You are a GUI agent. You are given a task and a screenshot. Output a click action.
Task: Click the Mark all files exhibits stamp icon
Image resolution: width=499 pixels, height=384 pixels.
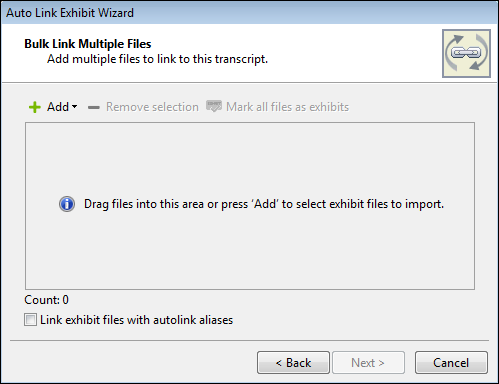pyautogui.click(x=214, y=106)
